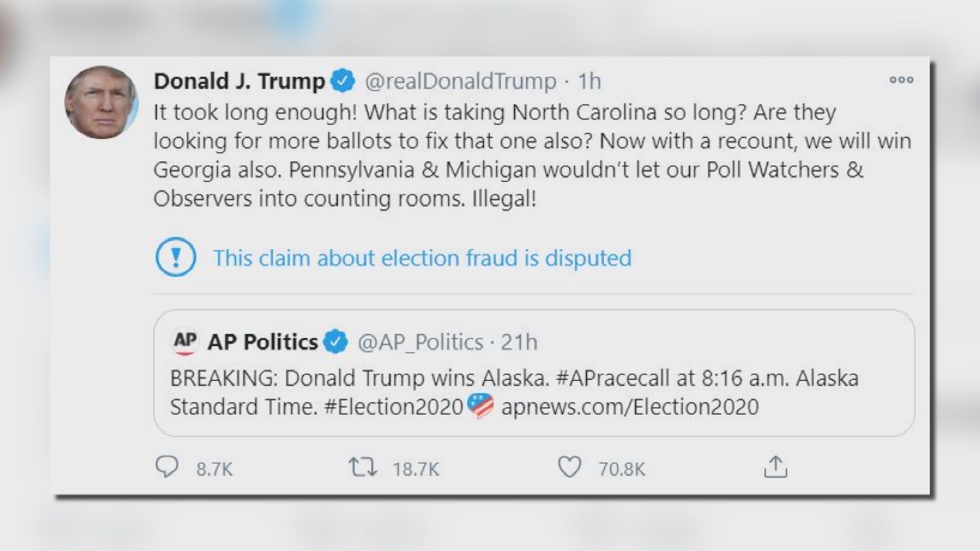Screen dimensions: 980x551
Task: Open the @AP_Politics handle
Action: point(420,342)
